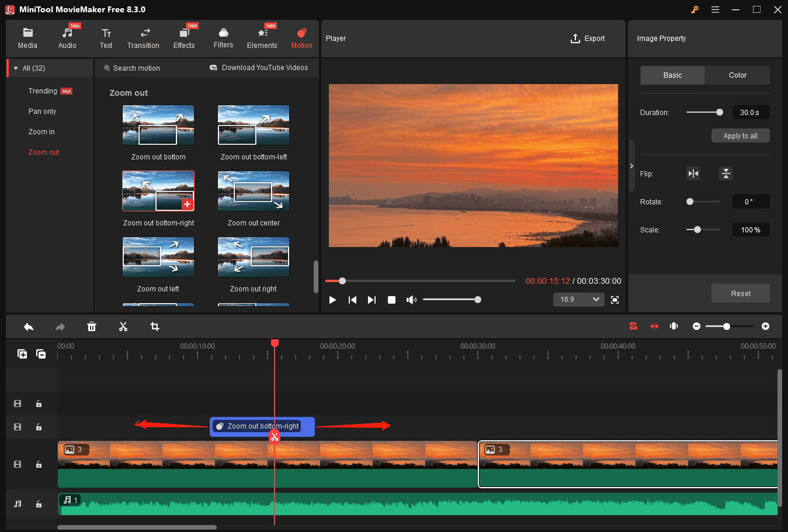
Task: Select the Zoom out bottom thumbnail
Action: (158, 125)
